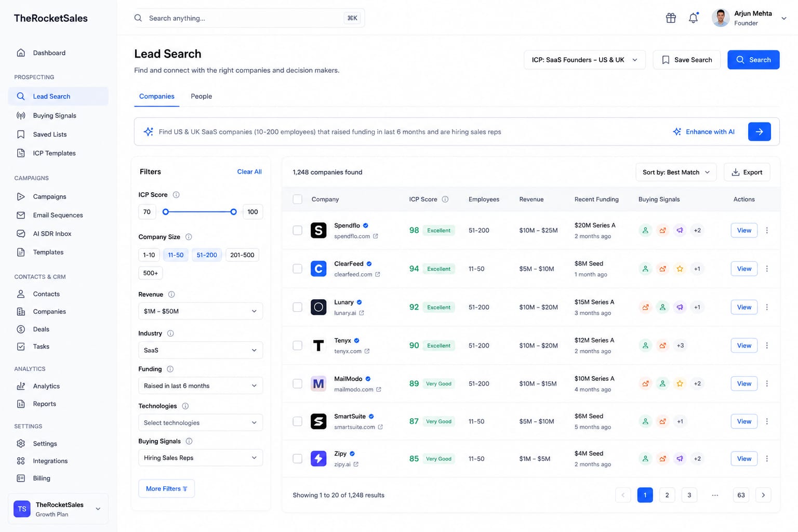Open the Industry SaaS dropdown
Image resolution: width=798 pixels, height=532 pixels.
[x=201, y=350]
